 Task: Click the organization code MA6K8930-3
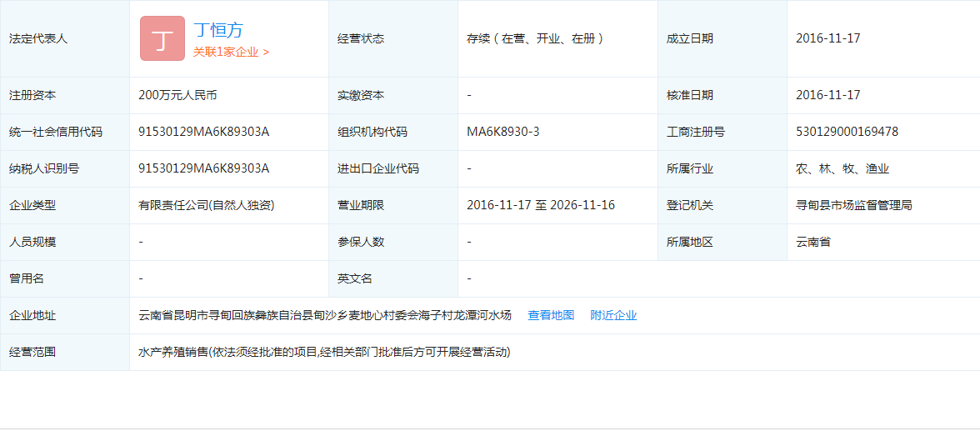[502, 132]
